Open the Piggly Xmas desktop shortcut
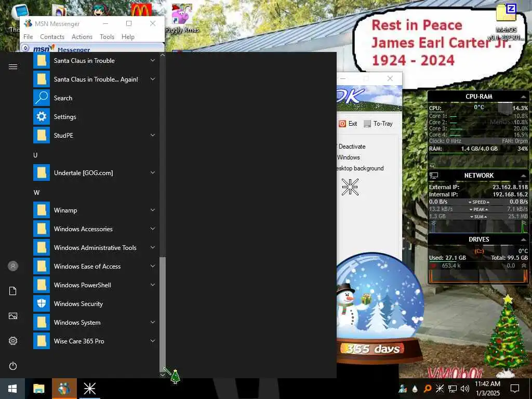This screenshot has width=532, height=399. click(x=182, y=18)
